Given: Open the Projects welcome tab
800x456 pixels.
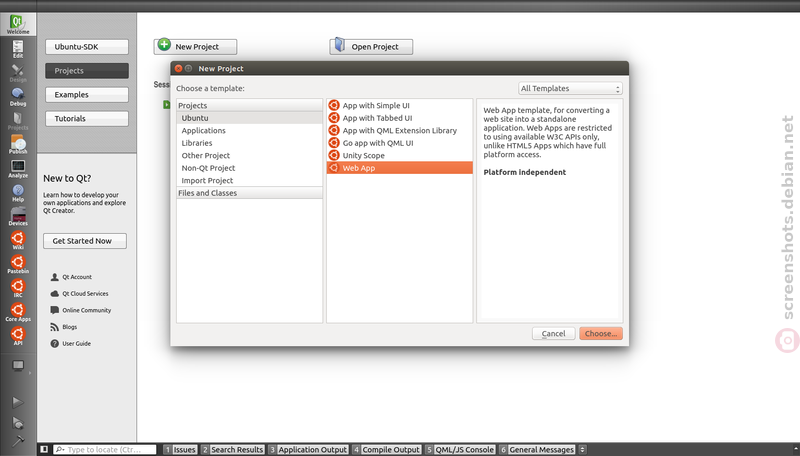Looking at the screenshot, I should click(87, 71).
